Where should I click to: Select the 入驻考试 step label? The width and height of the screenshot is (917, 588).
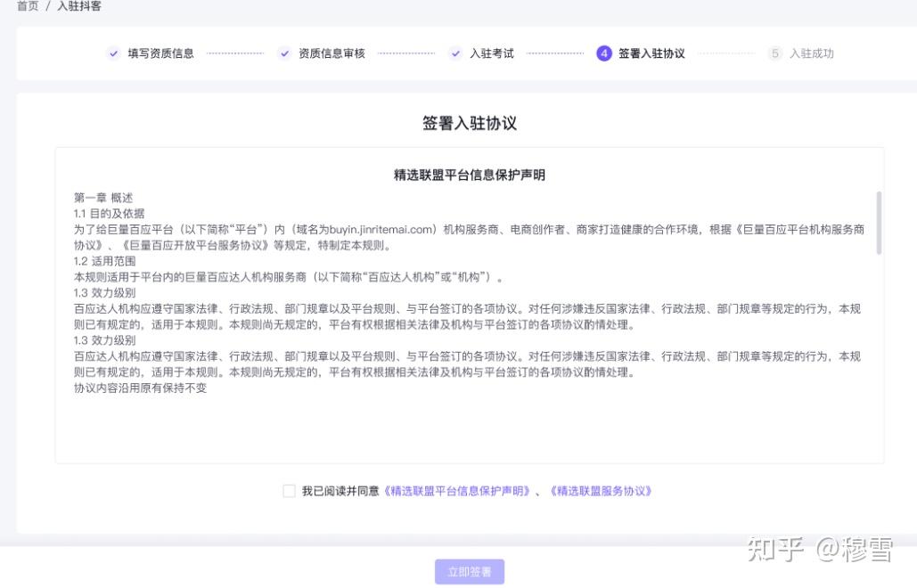pyautogui.click(x=492, y=53)
